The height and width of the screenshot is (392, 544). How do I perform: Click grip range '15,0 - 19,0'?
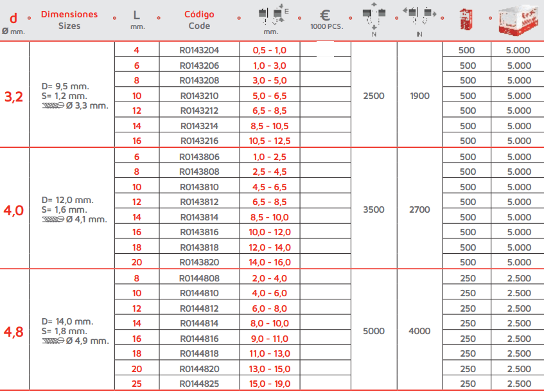coord(270,384)
